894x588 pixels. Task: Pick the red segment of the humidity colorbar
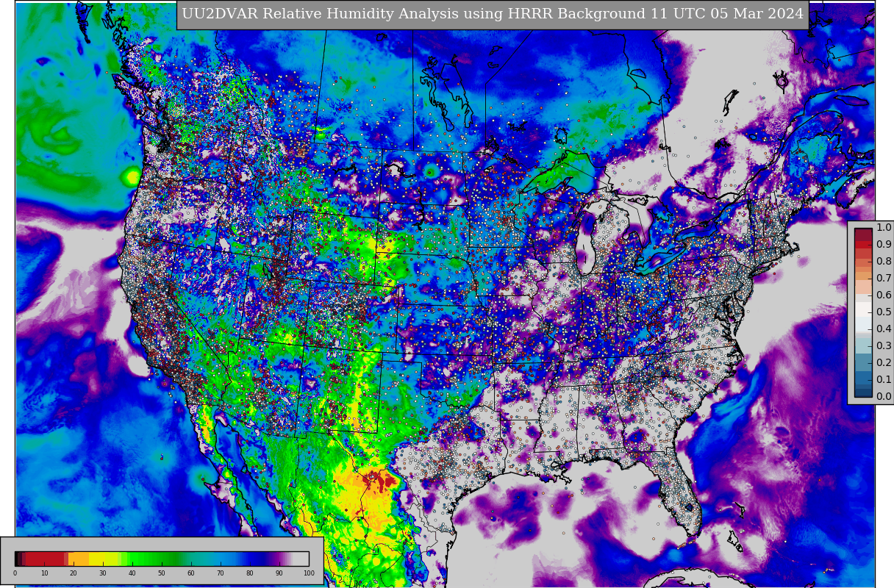(46, 559)
